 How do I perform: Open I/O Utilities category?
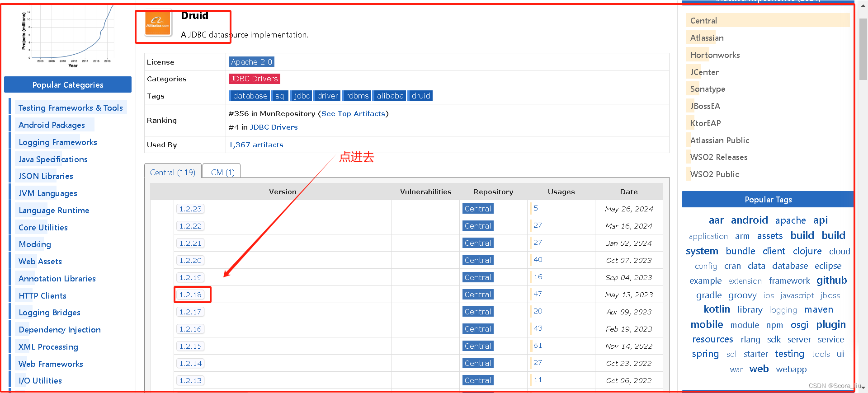click(x=40, y=381)
